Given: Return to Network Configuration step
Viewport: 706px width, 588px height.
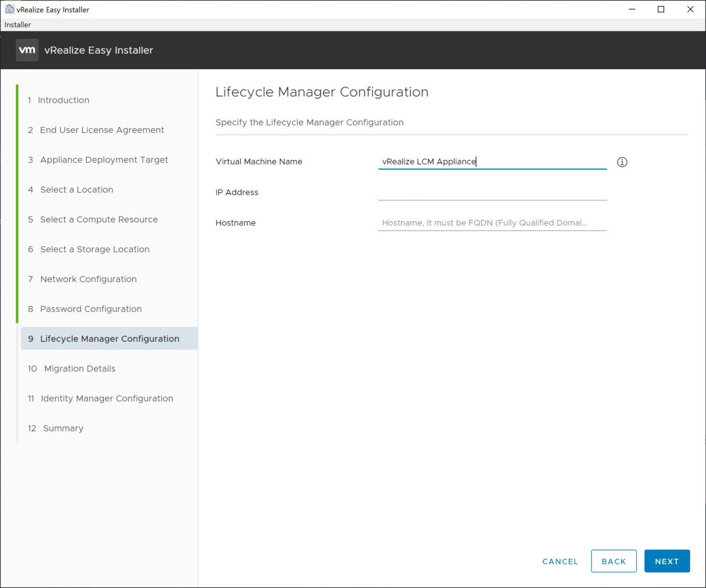Looking at the screenshot, I should click(88, 279).
